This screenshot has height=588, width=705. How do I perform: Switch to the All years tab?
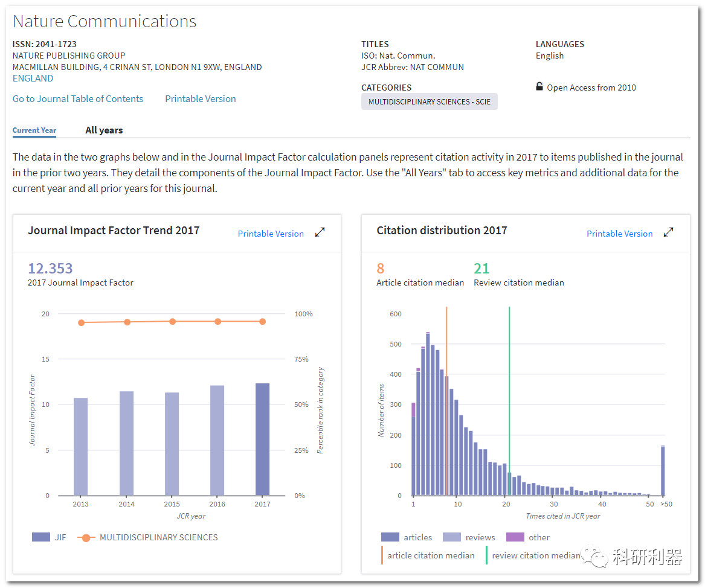tap(104, 130)
